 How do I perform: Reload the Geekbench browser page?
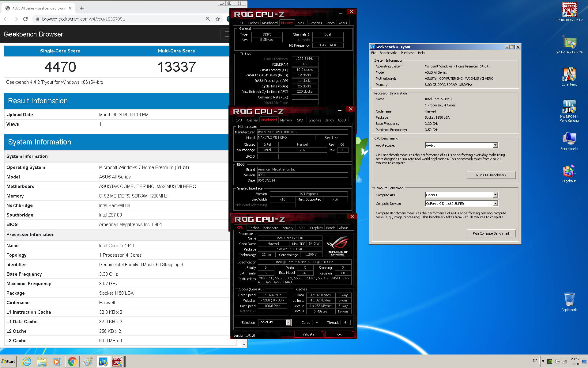[x=25, y=19]
